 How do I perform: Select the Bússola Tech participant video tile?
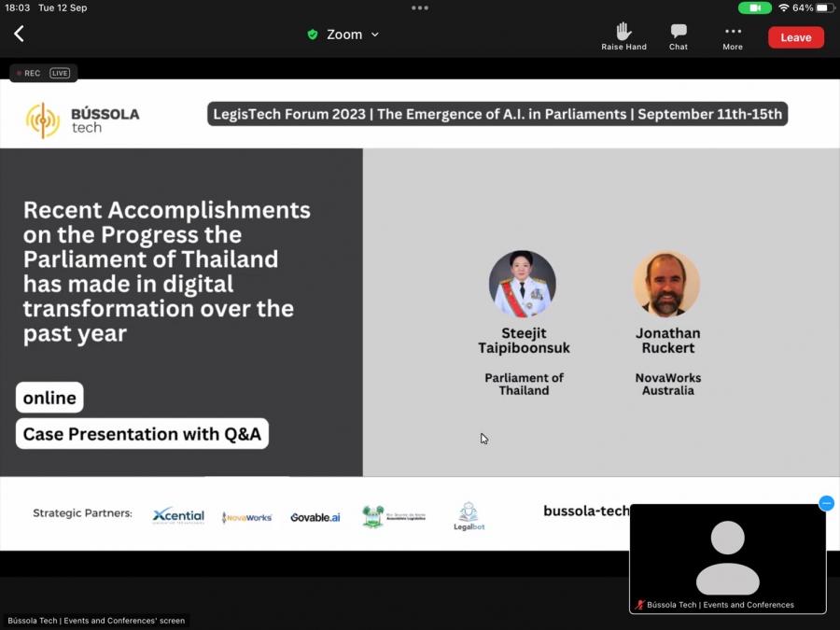727,556
